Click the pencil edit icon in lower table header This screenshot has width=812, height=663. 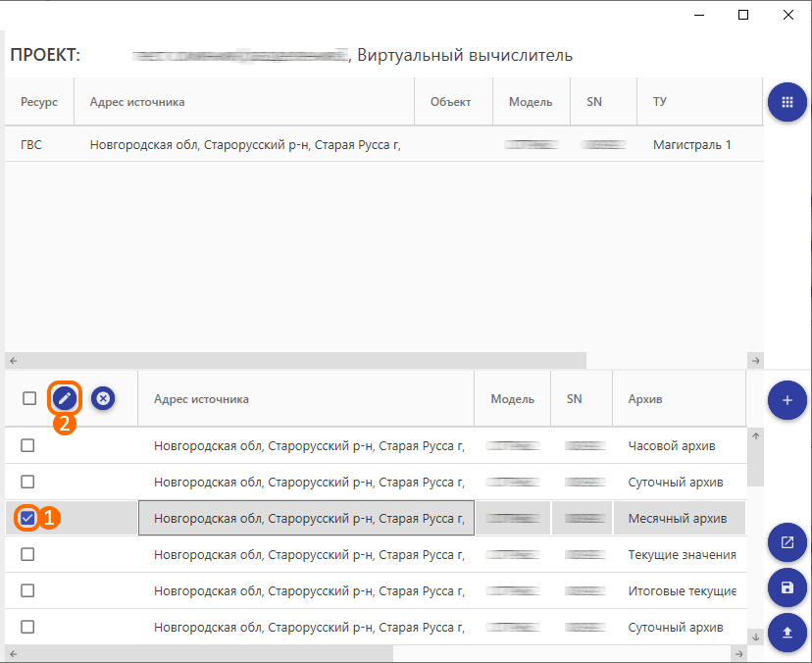click(x=64, y=398)
